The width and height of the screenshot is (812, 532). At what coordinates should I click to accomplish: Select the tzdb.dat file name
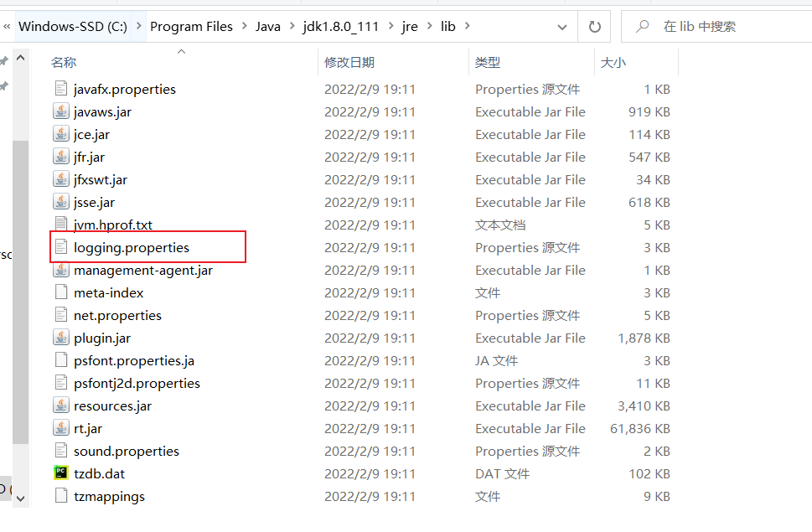click(x=100, y=473)
